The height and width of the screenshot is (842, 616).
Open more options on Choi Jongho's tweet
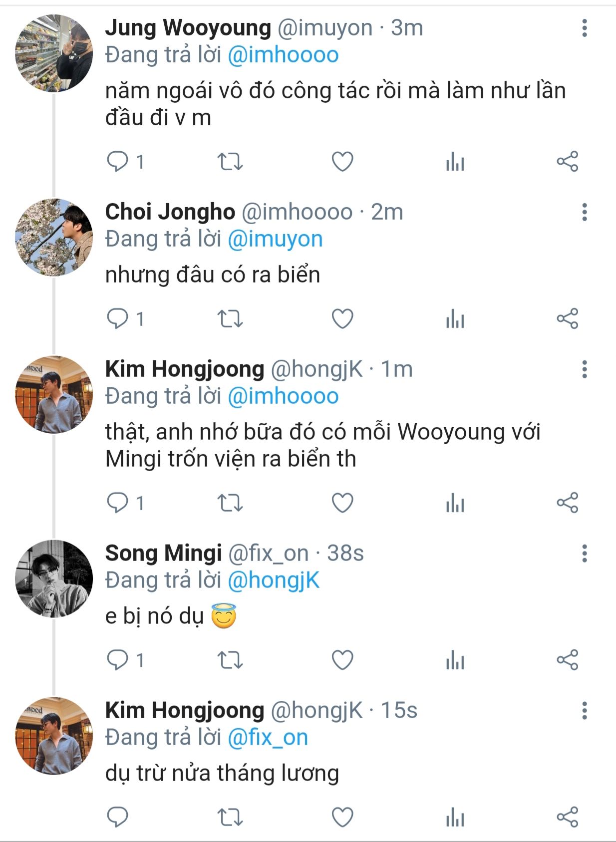[x=585, y=212]
